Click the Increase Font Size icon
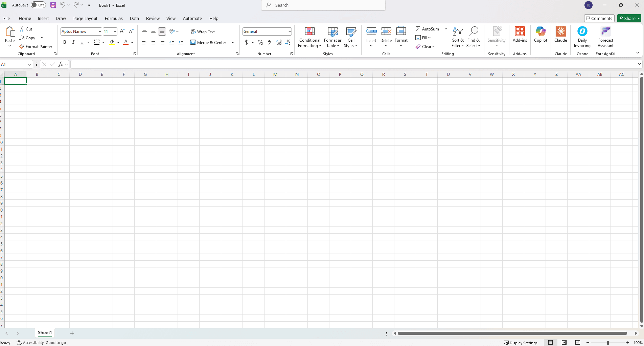644x346 pixels. (122, 31)
